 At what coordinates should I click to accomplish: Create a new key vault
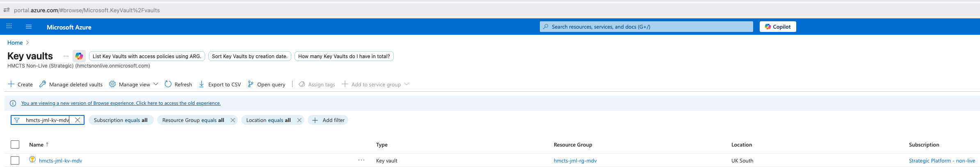(x=20, y=84)
